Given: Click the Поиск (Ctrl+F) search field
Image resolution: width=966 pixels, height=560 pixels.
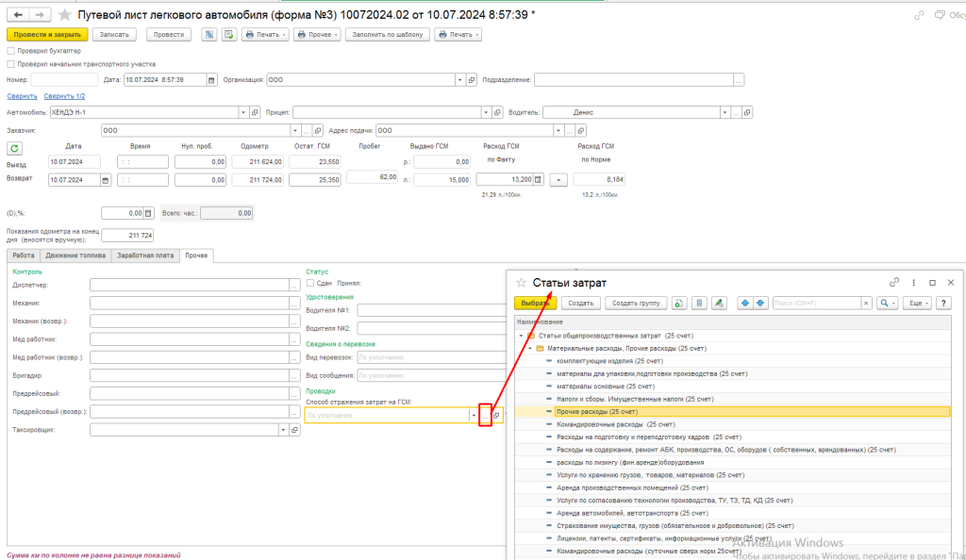Looking at the screenshot, I should [x=817, y=304].
